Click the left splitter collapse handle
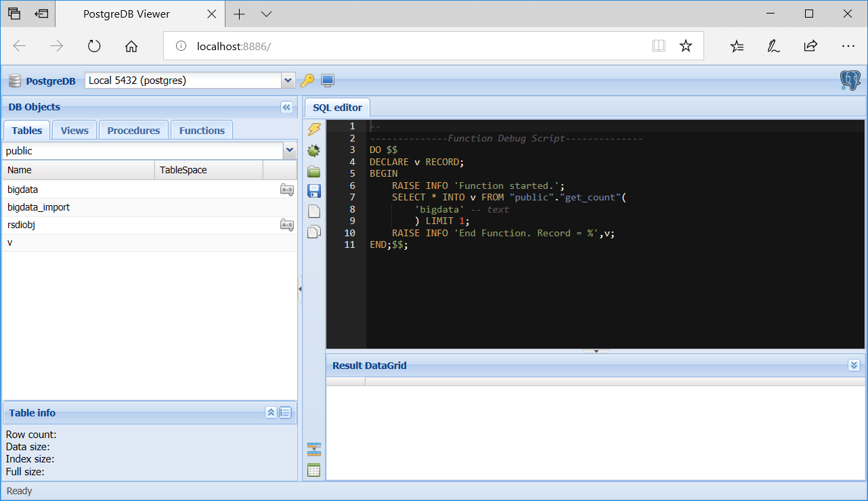 pos(300,289)
